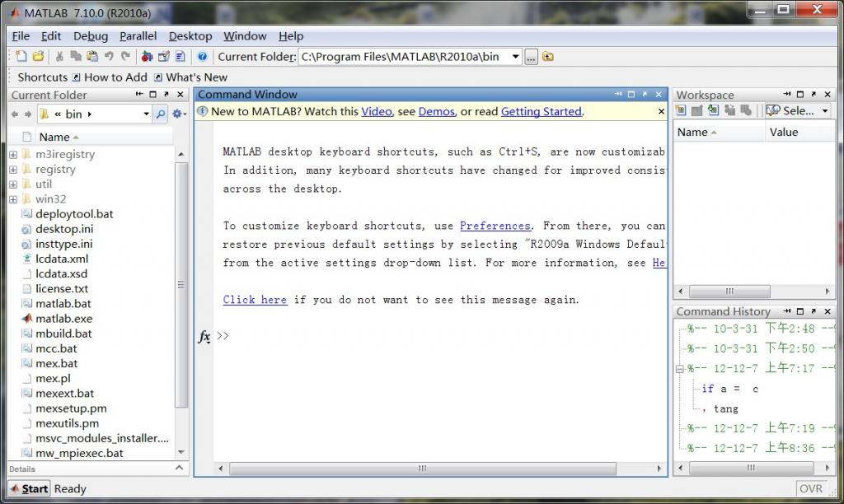Click the new variable icon in Workspace

pos(681,111)
